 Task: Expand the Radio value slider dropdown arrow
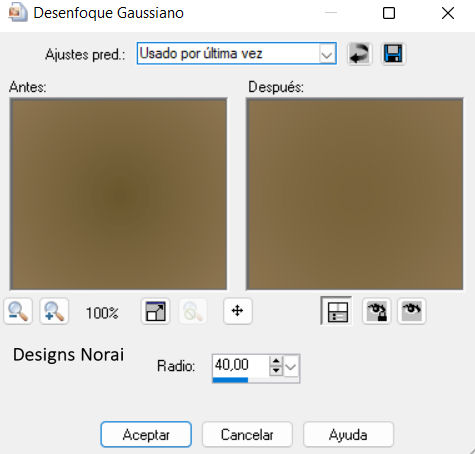pos(291,367)
